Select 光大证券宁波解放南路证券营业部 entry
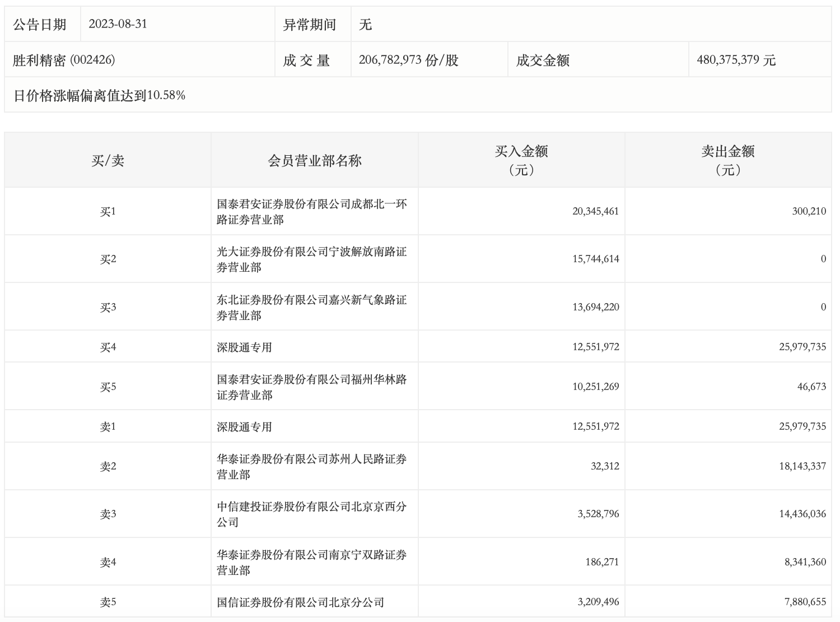The height and width of the screenshot is (622, 840). tap(312, 259)
